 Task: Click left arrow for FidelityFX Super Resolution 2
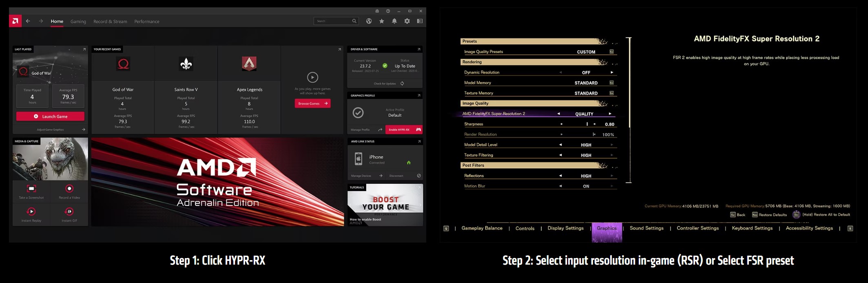click(x=558, y=114)
